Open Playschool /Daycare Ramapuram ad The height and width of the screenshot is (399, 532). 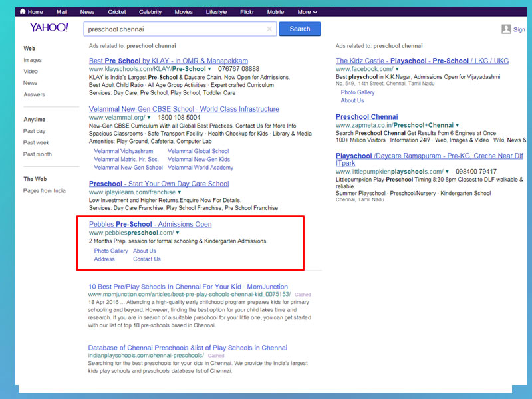430,160
